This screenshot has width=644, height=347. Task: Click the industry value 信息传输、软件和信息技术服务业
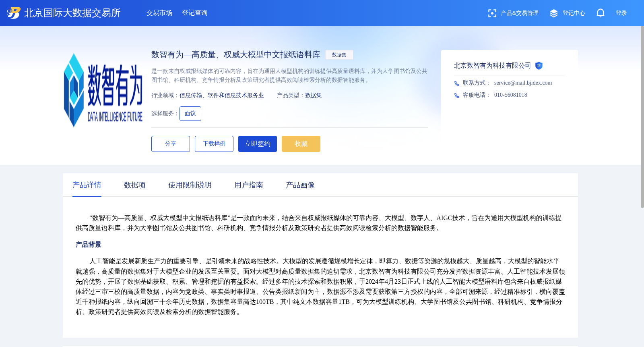(x=222, y=96)
